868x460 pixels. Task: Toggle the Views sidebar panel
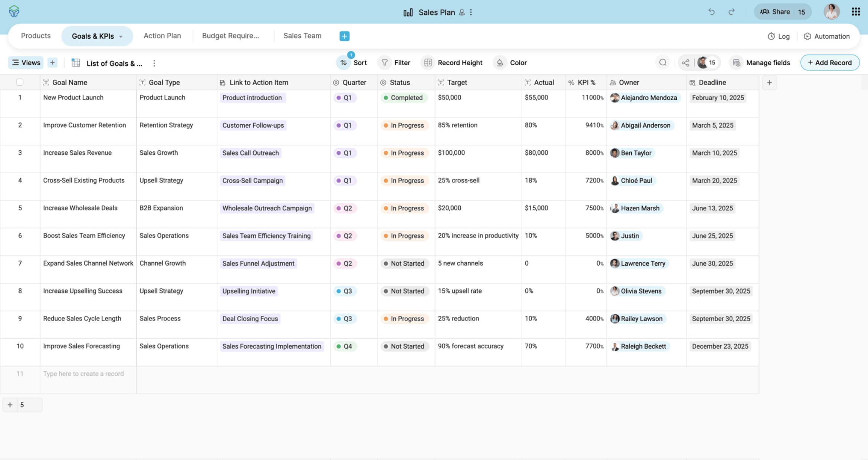pyautogui.click(x=26, y=63)
